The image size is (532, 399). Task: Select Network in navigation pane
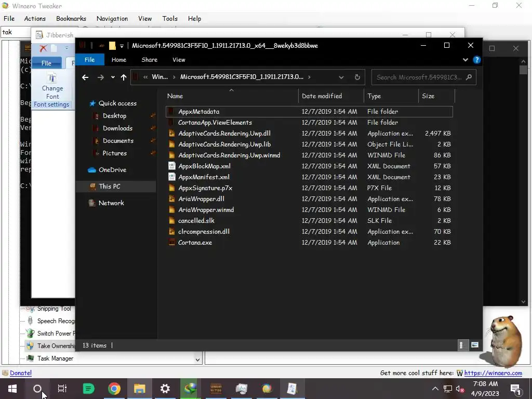click(111, 203)
